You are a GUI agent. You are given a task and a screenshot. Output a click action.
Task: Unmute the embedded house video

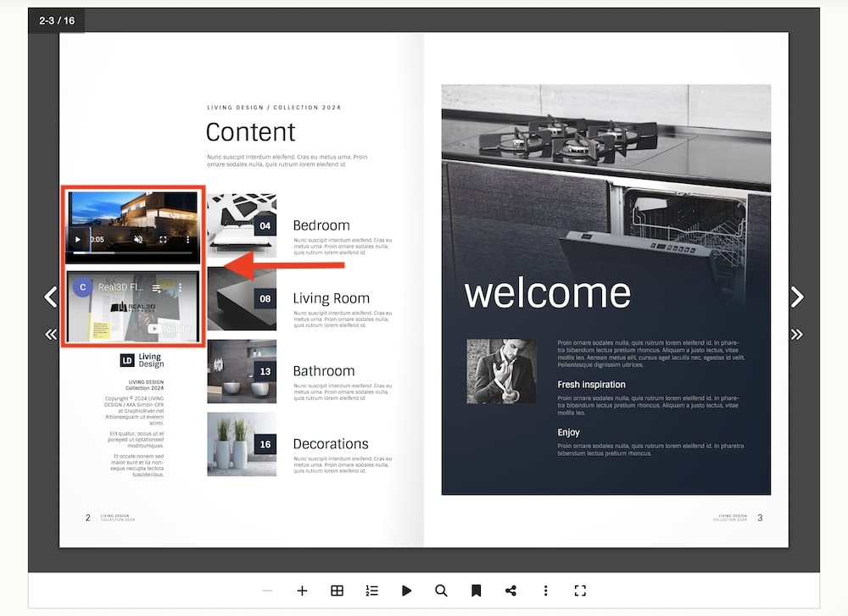pos(138,239)
